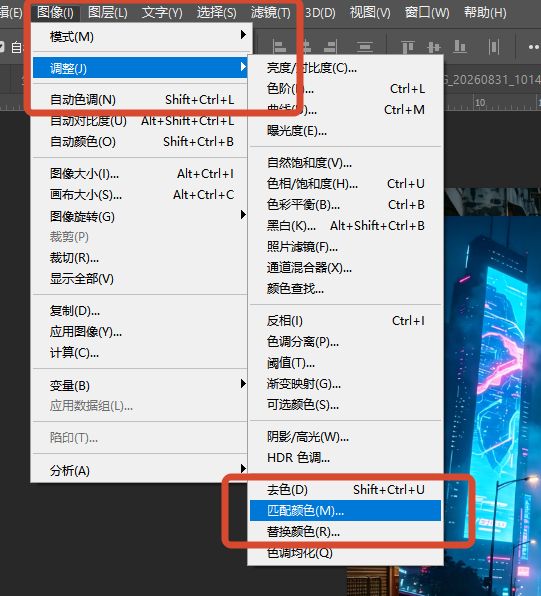This screenshot has height=596, width=541.
Task: Open the 图层(L) menu
Action: click(x=108, y=13)
